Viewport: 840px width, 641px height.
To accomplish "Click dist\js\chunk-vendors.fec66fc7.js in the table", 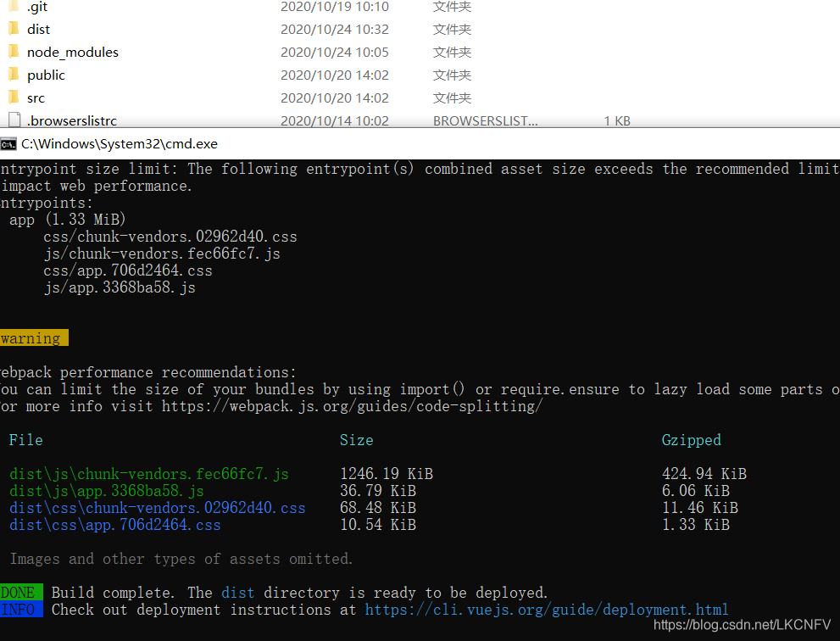I will [x=149, y=474].
